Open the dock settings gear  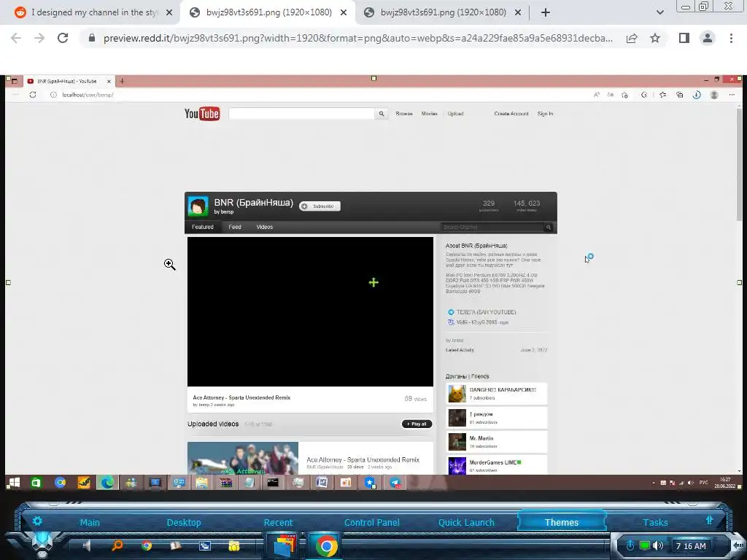click(37, 521)
